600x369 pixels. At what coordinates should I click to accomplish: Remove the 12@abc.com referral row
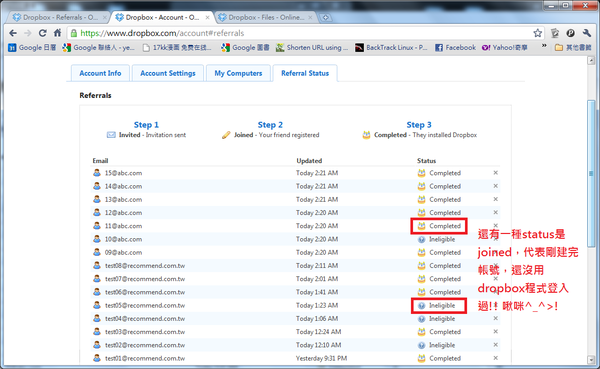(x=496, y=212)
